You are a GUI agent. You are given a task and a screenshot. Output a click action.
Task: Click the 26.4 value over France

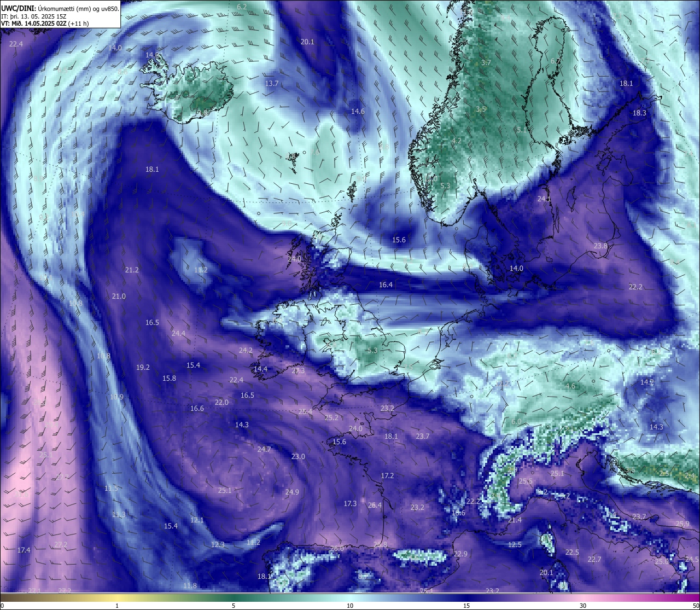[x=375, y=505]
